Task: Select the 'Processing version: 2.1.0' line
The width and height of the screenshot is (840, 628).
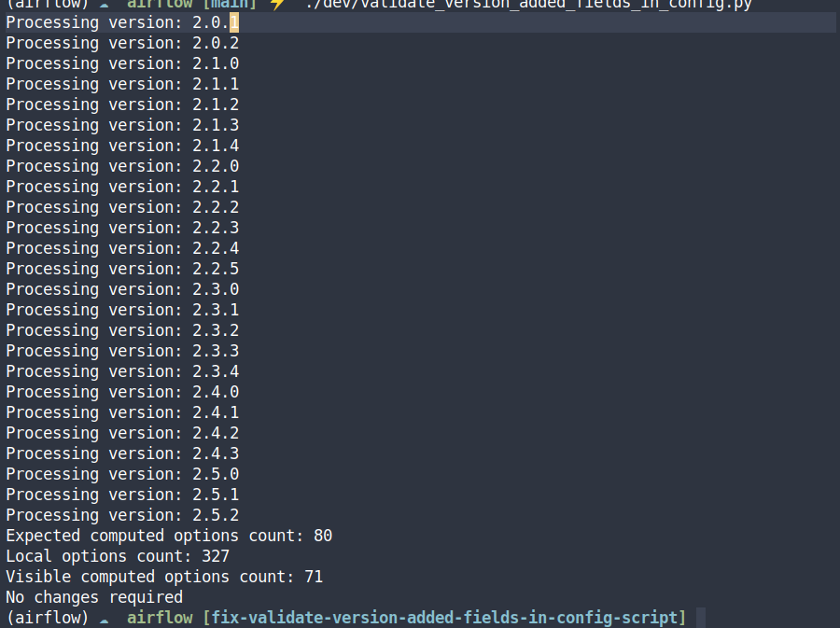Action: 122,63
